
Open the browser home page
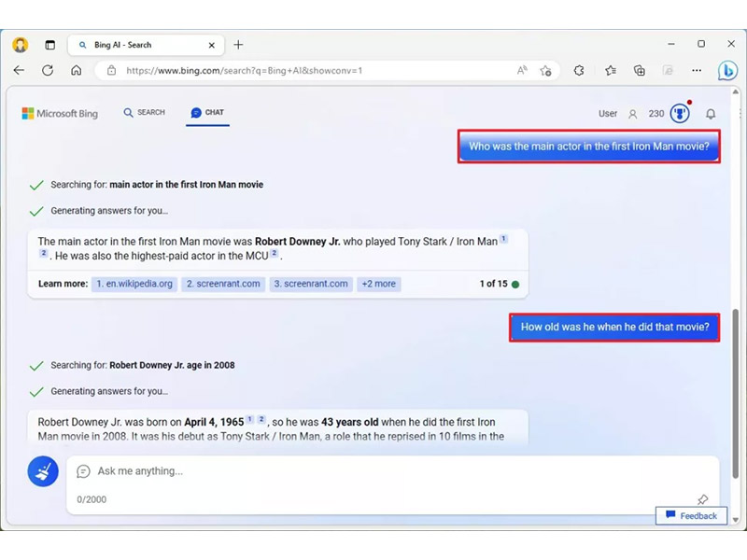[x=77, y=71]
